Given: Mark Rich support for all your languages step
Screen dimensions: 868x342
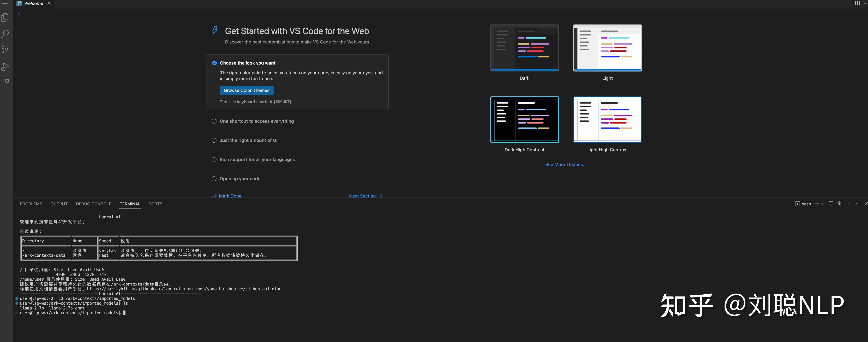Looking at the screenshot, I should coord(214,160).
